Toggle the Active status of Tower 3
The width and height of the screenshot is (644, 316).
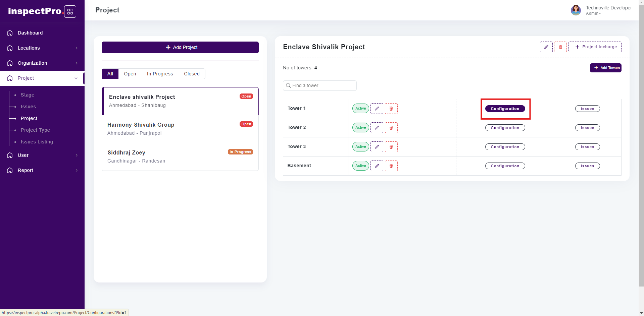tap(360, 147)
